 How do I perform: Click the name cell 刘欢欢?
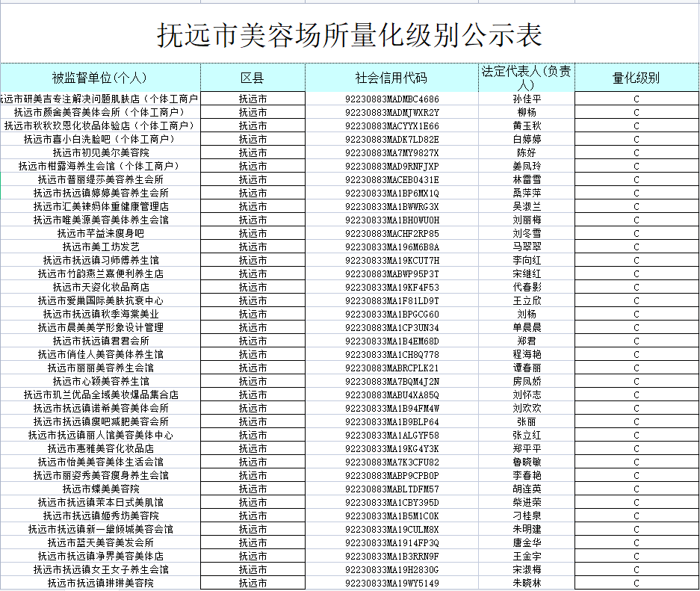point(527,408)
